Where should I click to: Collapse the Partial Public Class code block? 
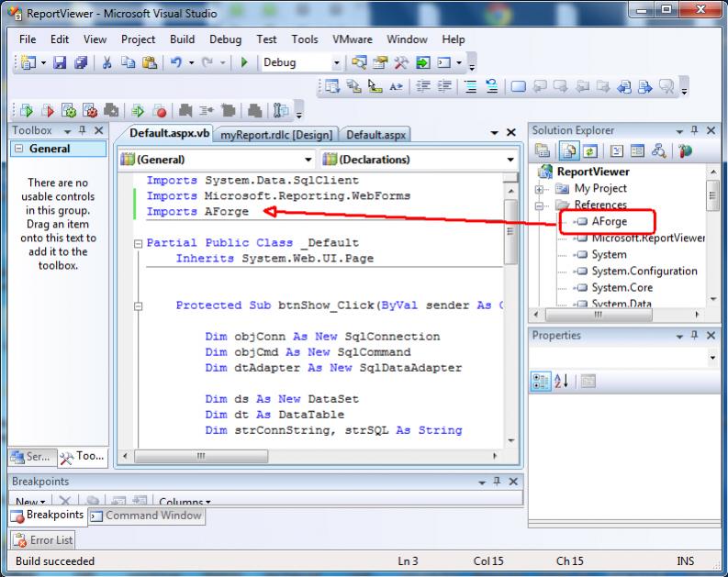point(138,244)
